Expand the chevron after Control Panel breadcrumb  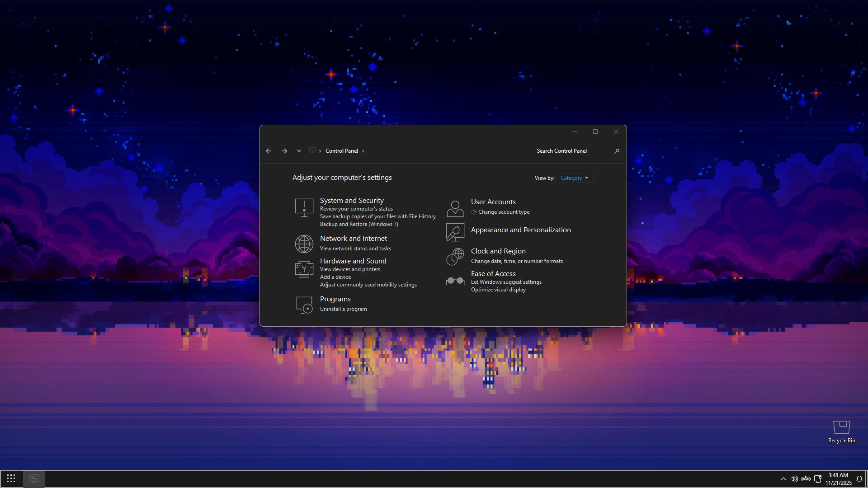click(363, 151)
